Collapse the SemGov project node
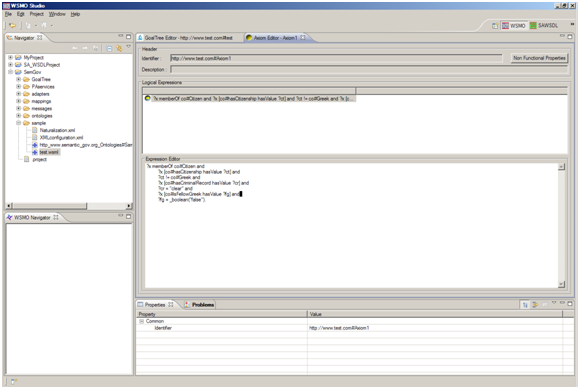 (10, 72)
